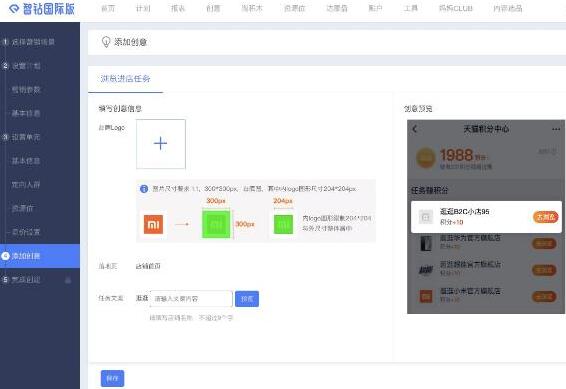Click the 智钻国际版 logo
Screen dimensions: 566x389
pyautogui.click(x=42, y=9)
